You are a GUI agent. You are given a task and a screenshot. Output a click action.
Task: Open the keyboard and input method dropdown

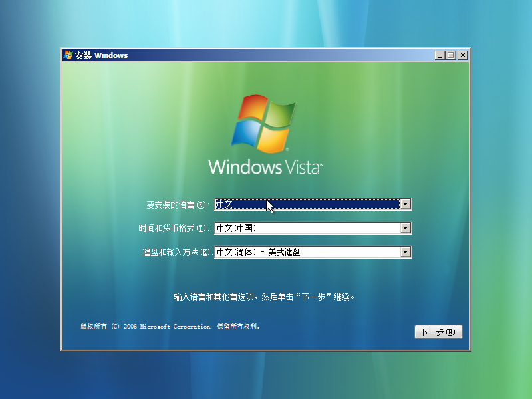point(406,252)
